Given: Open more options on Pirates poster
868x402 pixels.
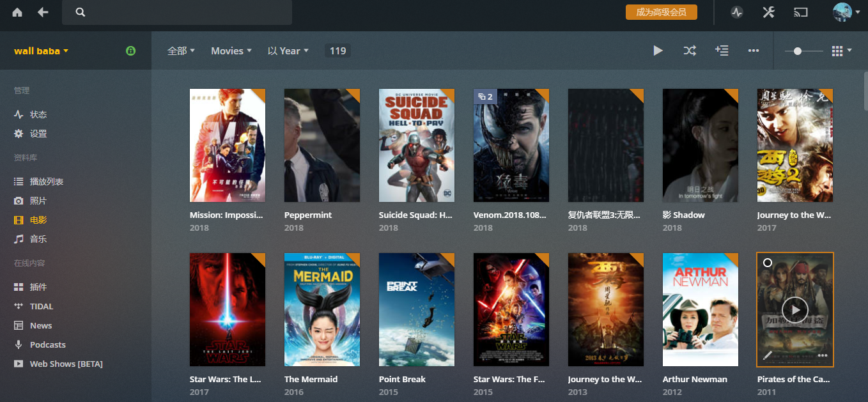Looking at the screenshot, I should click(x=823, y=355).
